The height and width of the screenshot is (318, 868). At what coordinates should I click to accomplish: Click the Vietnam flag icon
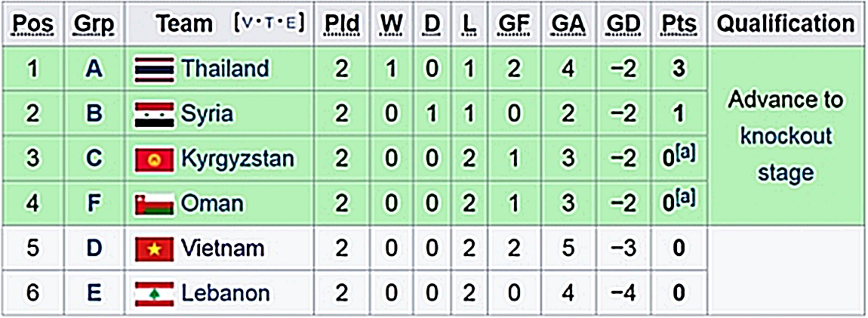point(154,249)
